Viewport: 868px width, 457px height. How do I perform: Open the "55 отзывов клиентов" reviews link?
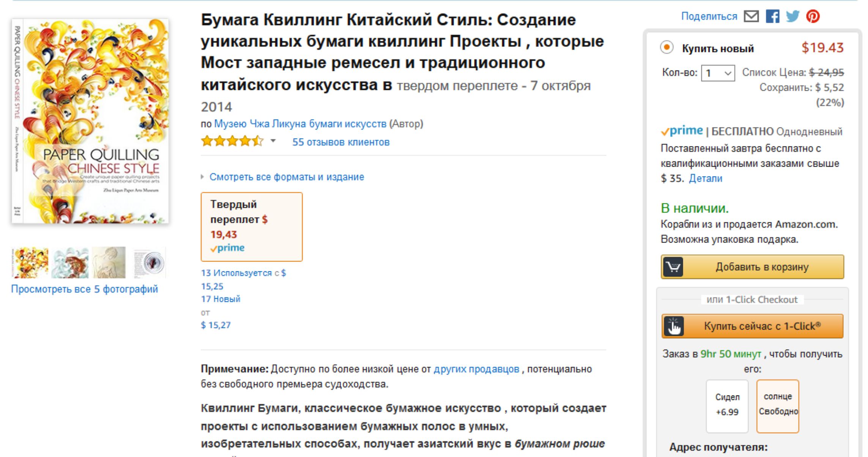(340, 142)
